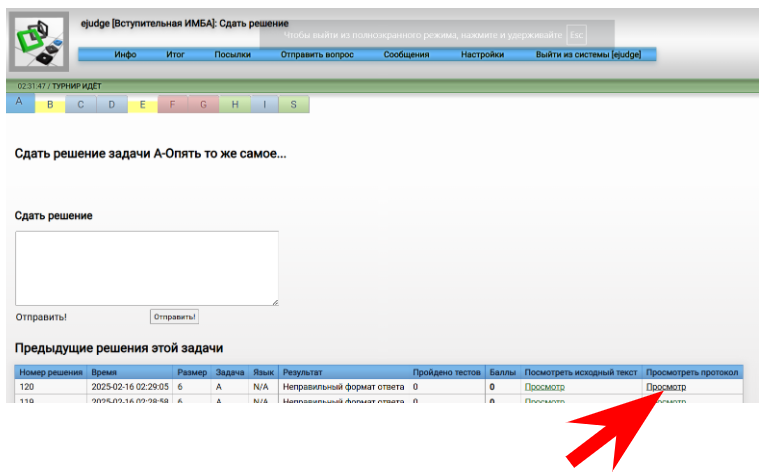The height and width of the screenshot is (475, 771).
Task: View source text of submission 120
Action: 544,386
